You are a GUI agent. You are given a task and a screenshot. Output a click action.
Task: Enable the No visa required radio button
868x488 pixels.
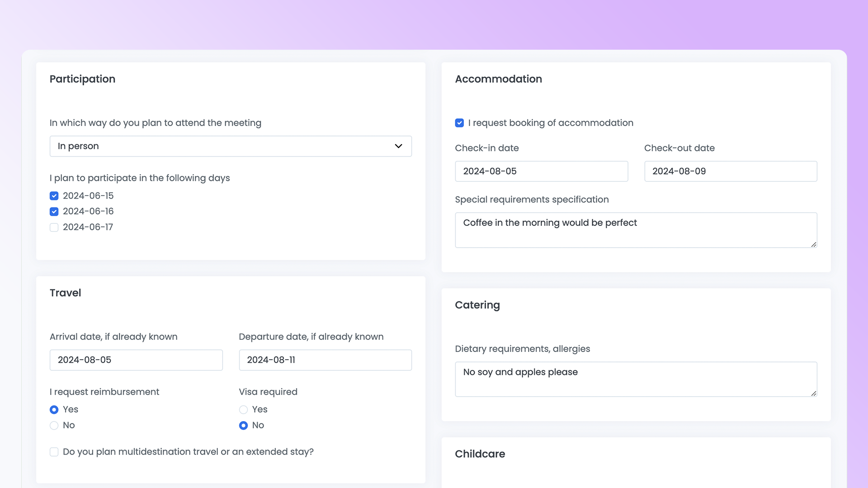pos(243,426)
